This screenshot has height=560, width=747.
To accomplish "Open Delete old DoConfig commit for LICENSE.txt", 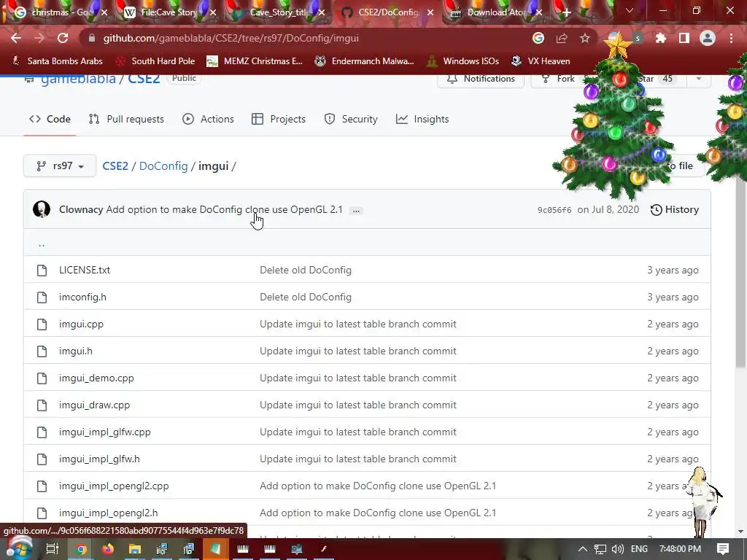I will pos(306,270).
